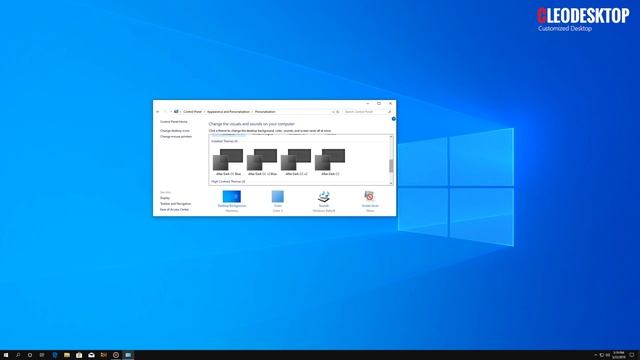Click Personalization in the breadcrumb path
This screenshot has height=360, width=640.
coord(265,111)
